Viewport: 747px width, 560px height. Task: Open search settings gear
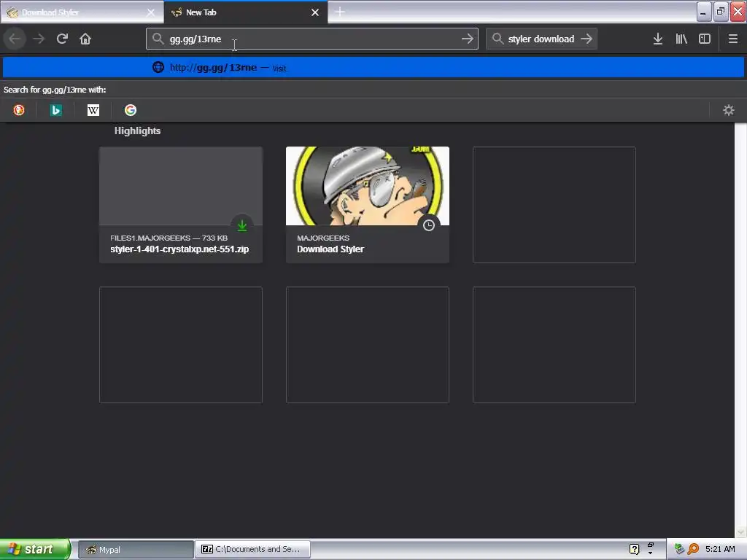click(x=729, y=110)
